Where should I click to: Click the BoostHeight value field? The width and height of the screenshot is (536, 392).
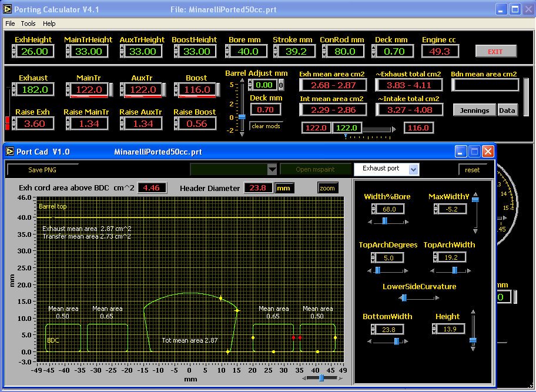click(x=197, y=52)
